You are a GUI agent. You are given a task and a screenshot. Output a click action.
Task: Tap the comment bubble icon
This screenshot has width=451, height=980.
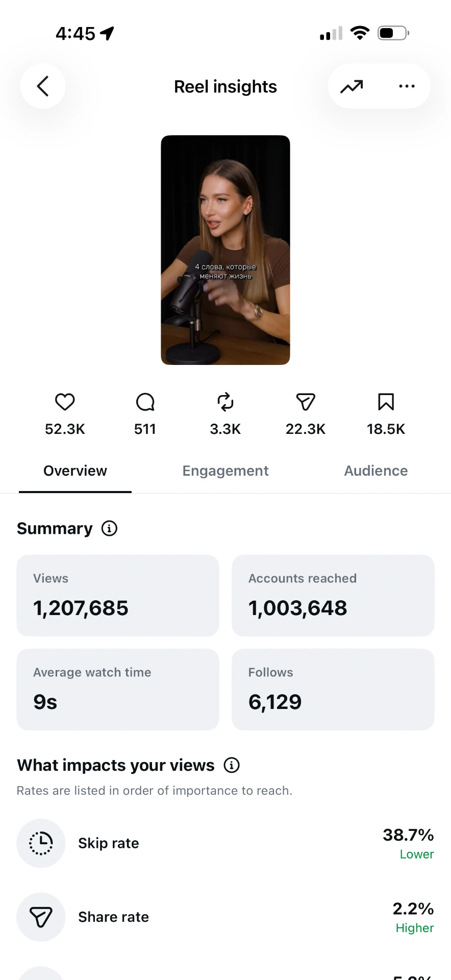click(x=145, y=402)
